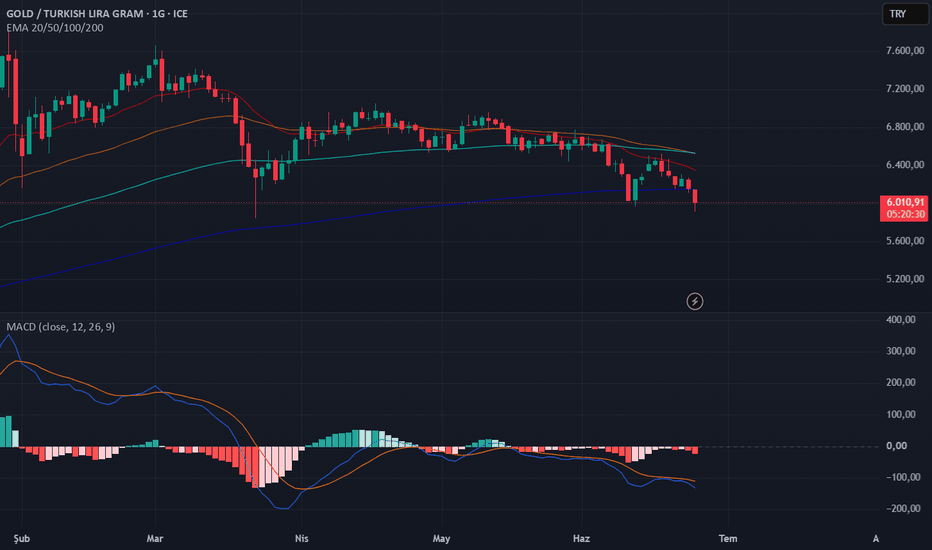Click the 7.200,00 price axis label

pyautogui.click(x=905, y=89)
